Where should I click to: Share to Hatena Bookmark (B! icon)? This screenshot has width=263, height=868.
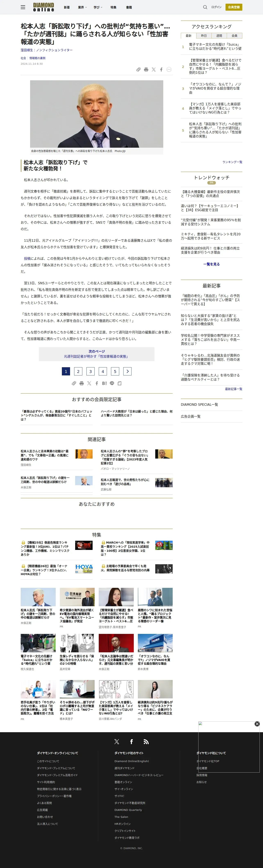tap(104, 383)
